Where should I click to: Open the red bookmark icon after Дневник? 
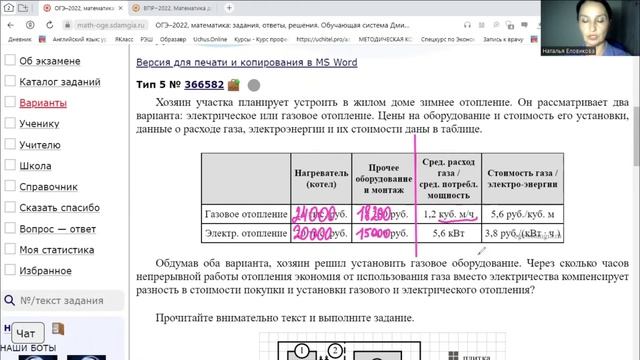click(42, 39)
